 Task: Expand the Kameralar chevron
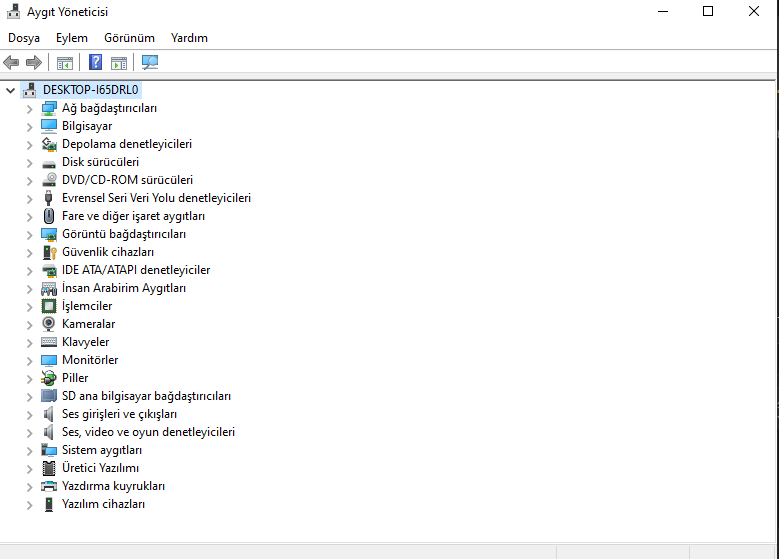(x=29, y=325)
